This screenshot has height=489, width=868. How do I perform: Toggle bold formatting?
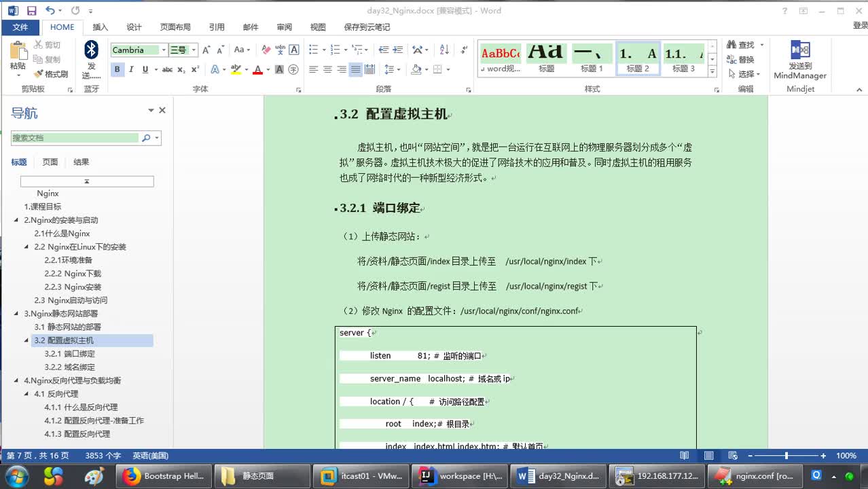click(x=117, y=69)
